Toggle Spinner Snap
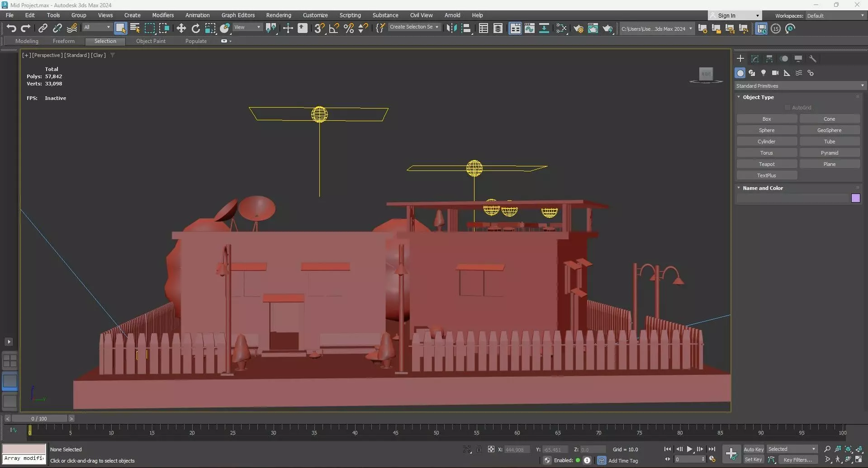 point(363,28)
